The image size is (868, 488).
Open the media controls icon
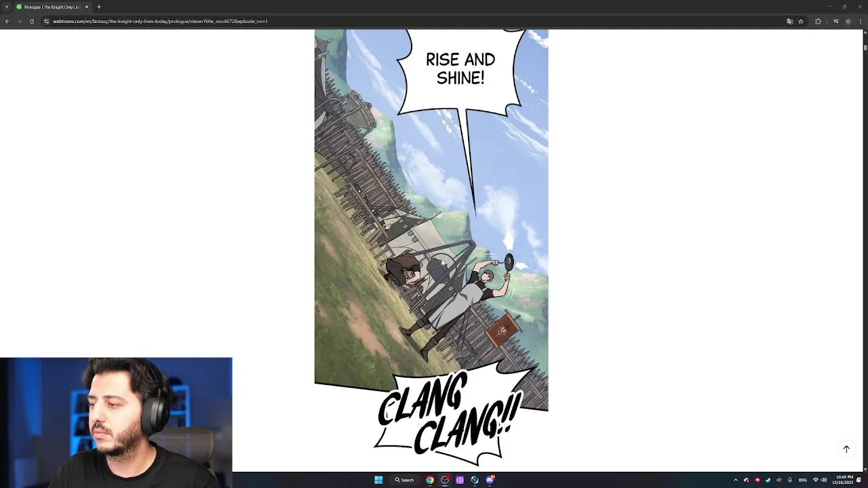coord(835,21)
